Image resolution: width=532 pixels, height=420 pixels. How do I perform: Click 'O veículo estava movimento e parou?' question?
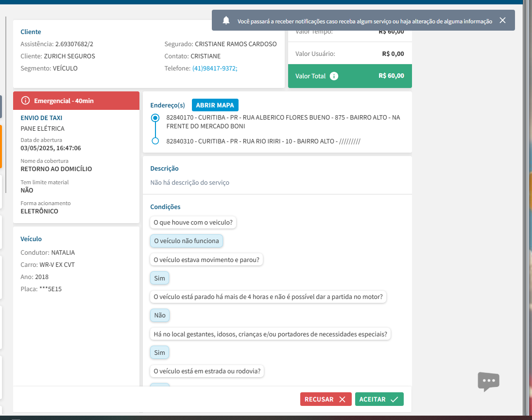pos(206,260)
